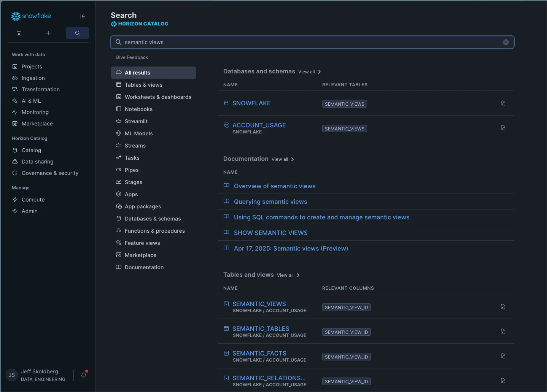Copy icon for SEMANTIC_RELATIONS row
Screen dimensions: 547x392
503,381
